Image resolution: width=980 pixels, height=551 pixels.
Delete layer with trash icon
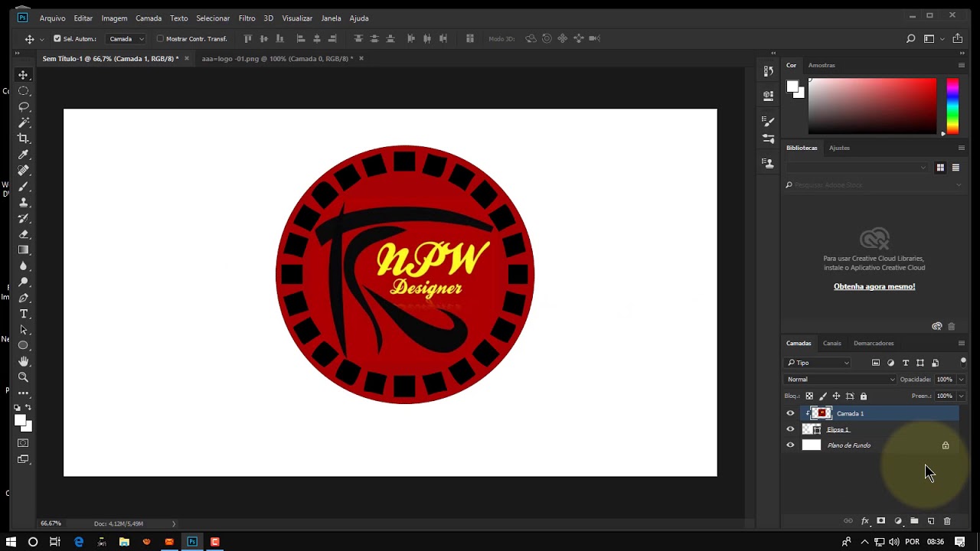coord(947,521)
